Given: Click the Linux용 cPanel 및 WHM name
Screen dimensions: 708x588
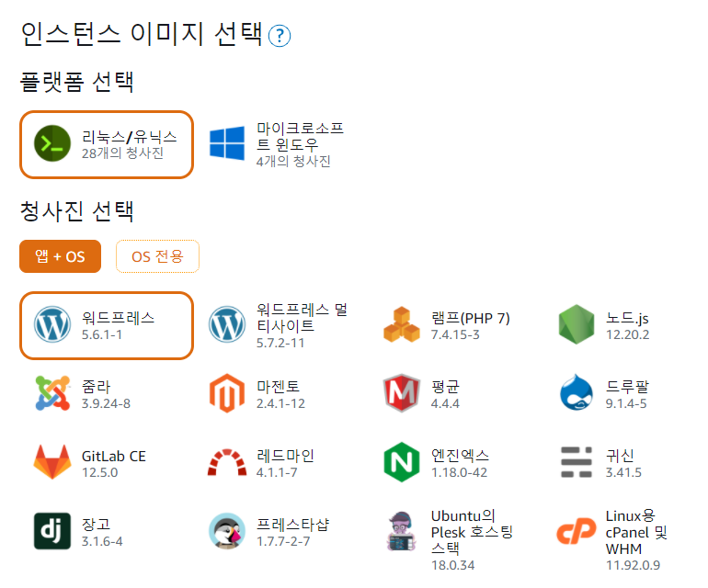Looking at the screenshot, I should click(636, 533).
